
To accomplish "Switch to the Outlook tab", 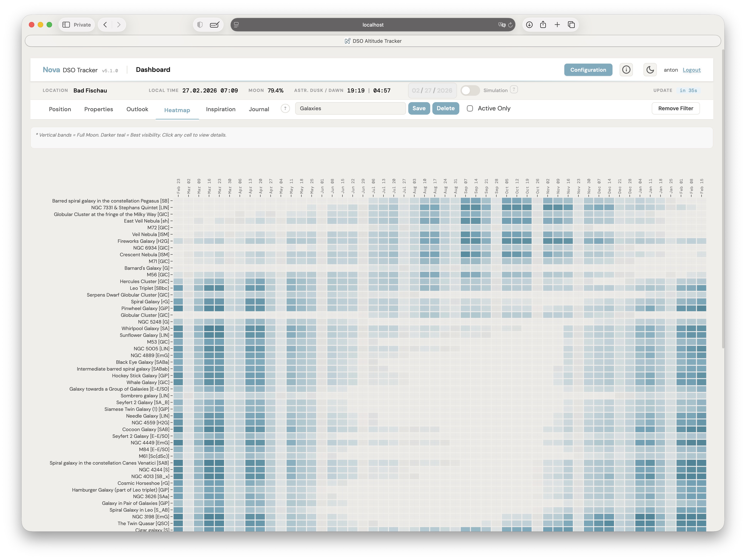I will coord(137,109).
